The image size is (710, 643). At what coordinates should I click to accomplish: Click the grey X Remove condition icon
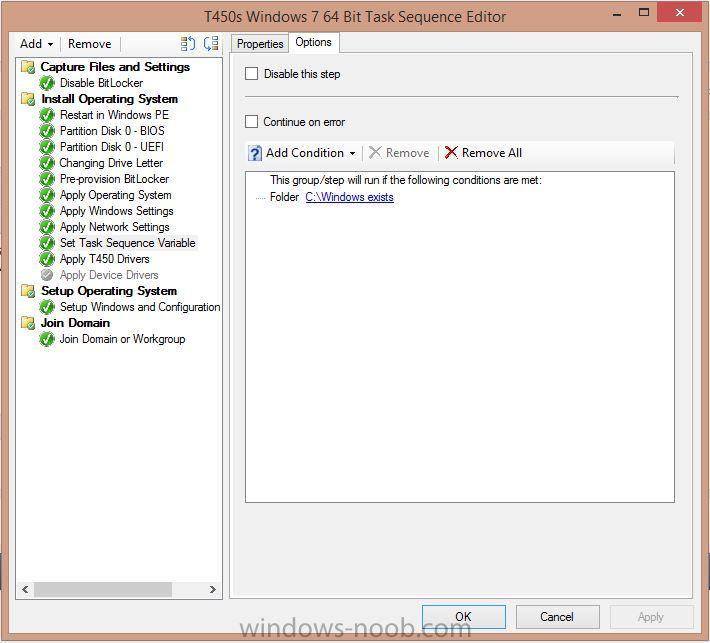tap(375, 153)
